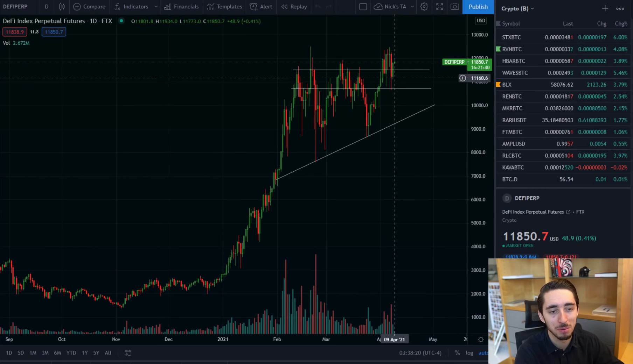Select HBARBTC row in watchlist
This screenshot has width=633, height=364.
point(564,61)
